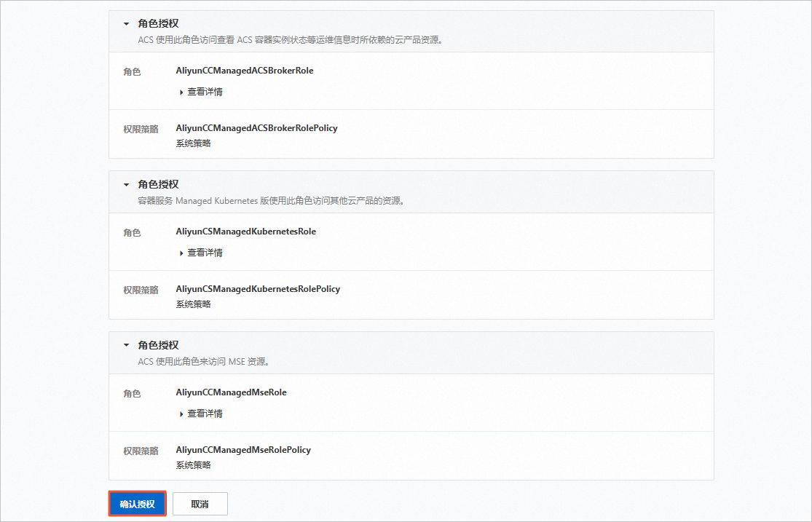Select the AliyunCCManagedMseRolePolicy policy name

pyautogui.click(x=243, y=450)
